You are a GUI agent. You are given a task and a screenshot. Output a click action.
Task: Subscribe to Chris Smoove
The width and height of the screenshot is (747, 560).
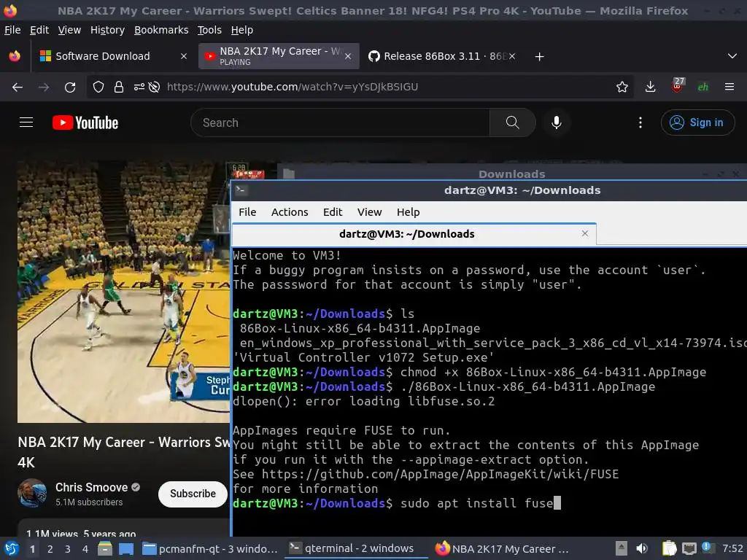click(193, 494)
